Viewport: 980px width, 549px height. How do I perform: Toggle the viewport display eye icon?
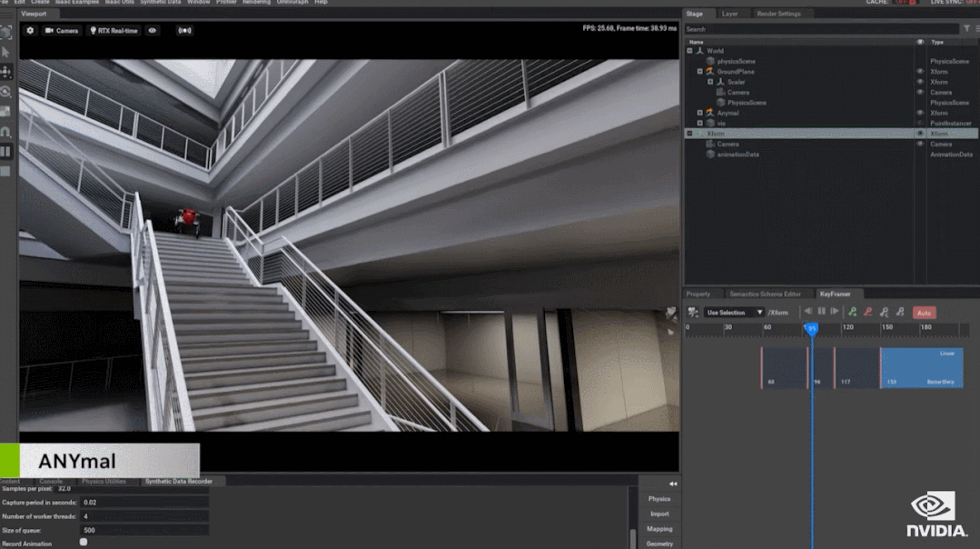tap(152, 30)
